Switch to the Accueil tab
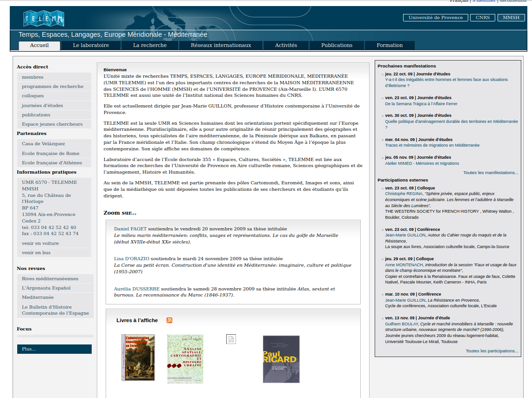 [x=40, y=46]
